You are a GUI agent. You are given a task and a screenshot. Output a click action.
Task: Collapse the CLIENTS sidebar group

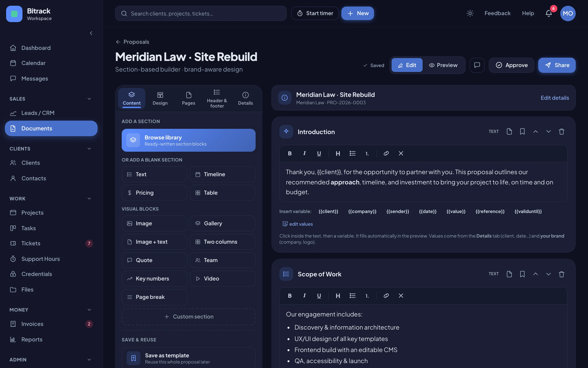coord(89,149)
